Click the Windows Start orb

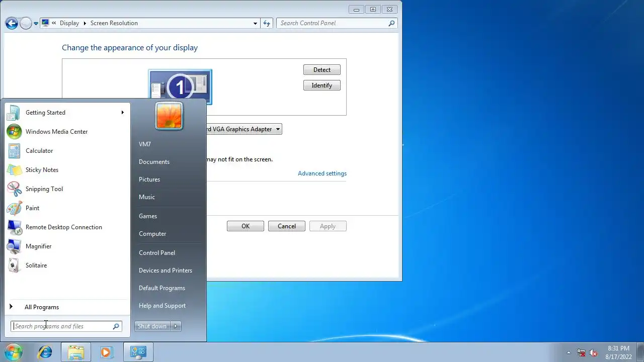coord(13,352)
